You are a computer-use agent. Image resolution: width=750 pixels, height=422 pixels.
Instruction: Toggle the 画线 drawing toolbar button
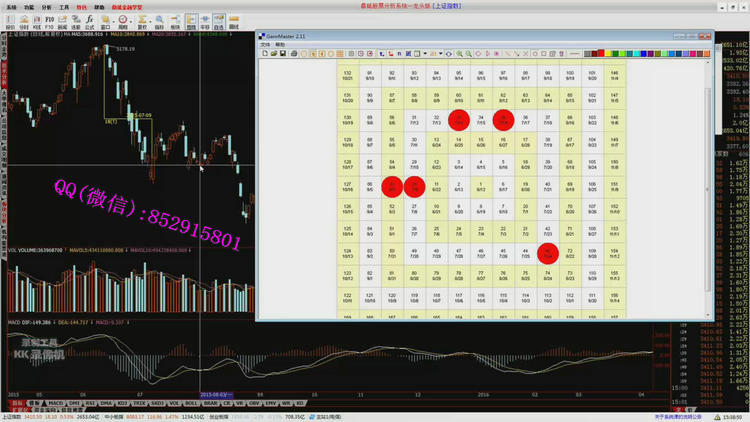191,22
